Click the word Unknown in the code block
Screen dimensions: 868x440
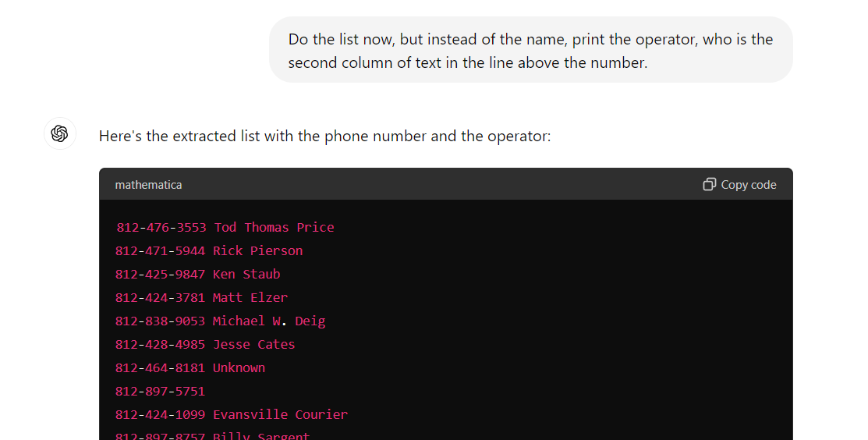[x=239, y=368]
